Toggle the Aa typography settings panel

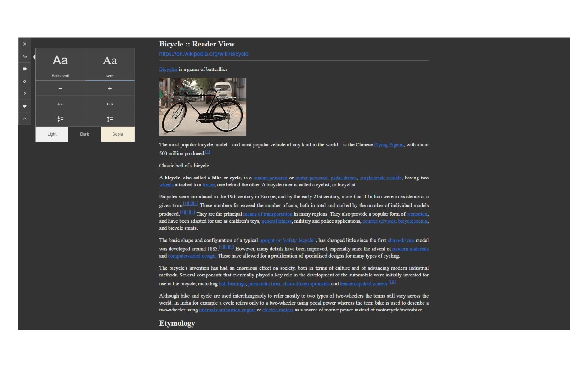[x=25, y=57]
